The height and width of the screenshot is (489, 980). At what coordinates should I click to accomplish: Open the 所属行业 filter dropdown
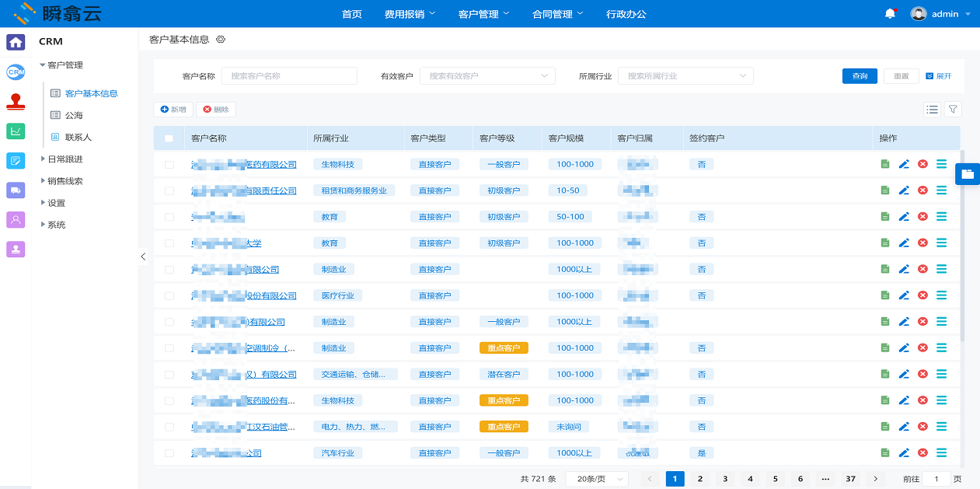tap(685, 76)
